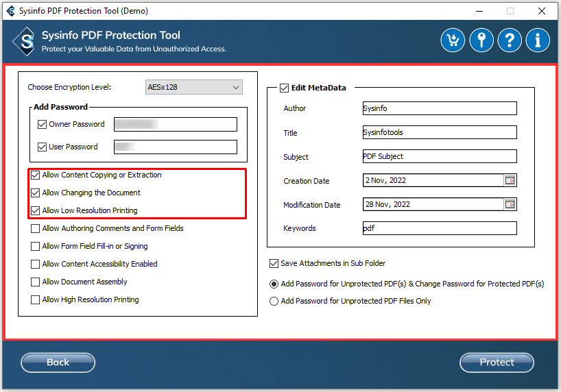The width and height of the screenshot is (561, 392).
Task: Click the Owner Password input field
Action: click(x=176, y=124)
